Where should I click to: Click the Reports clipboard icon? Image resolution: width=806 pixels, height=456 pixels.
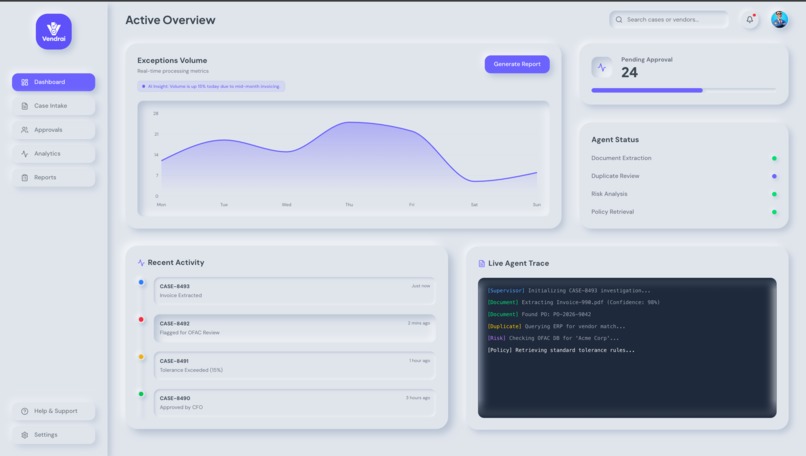(25, 177)
